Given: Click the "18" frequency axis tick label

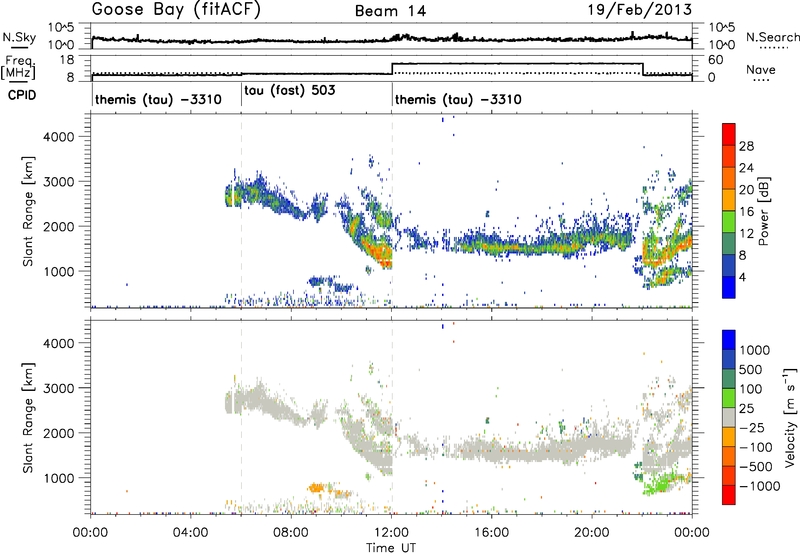Looking at the screenshot, I should point(67,60).
